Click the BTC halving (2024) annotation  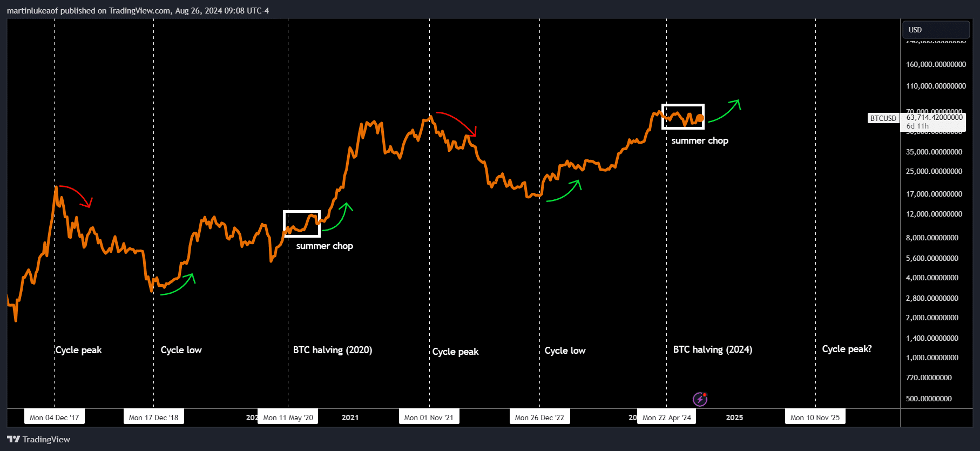coord(713,349)
